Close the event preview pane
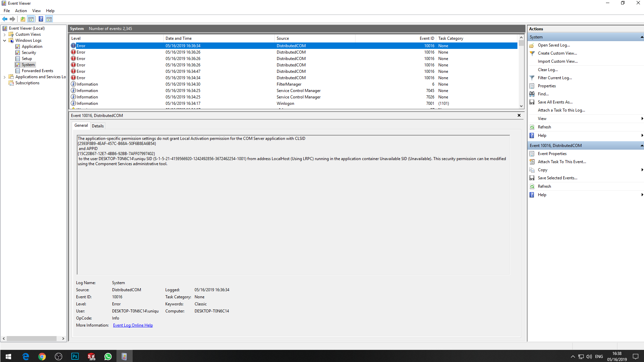644x362 pixels. (519, 115)
